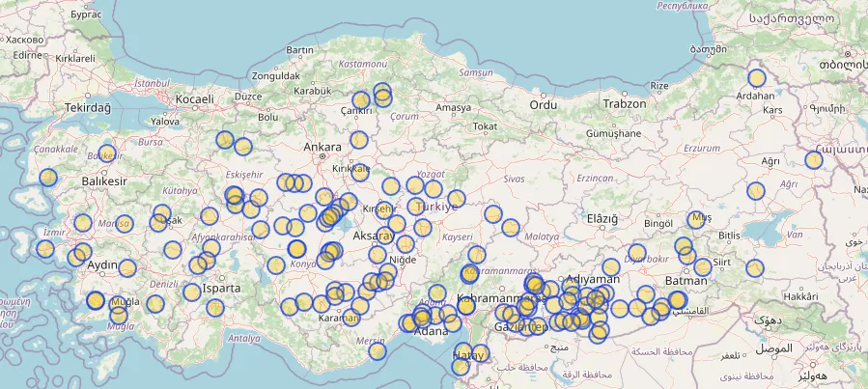Click the Ordu city label
The image size is (868, 389).
point(544,104)
